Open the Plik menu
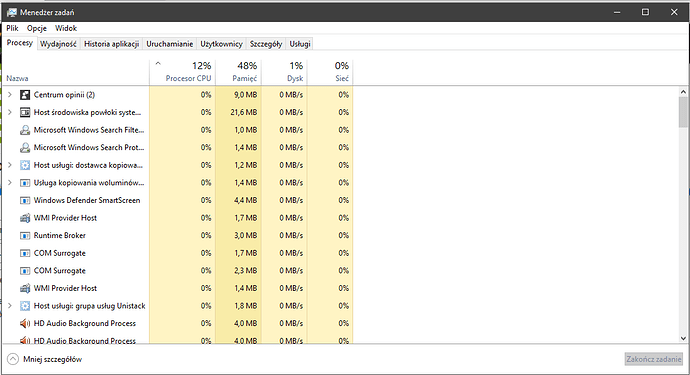The width and height of the screenshot is (690, 375). pyautogui.click(x=12, y=28)
